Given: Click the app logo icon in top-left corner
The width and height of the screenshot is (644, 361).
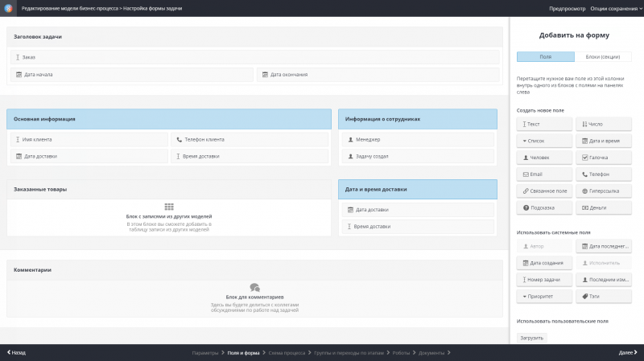Looking at the screenshot, I should pos(7,7).
